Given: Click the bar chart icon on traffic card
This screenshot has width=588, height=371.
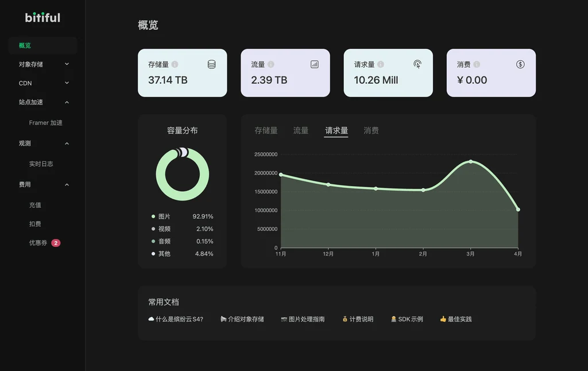Looking at the screenshot, I should pos(314,64).
